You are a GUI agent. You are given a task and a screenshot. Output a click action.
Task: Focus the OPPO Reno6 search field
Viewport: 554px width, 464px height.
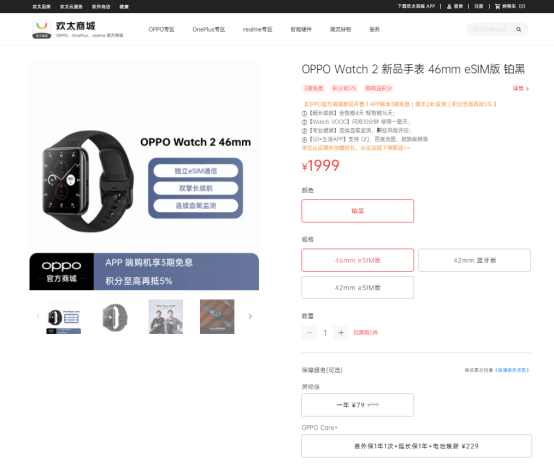click(492, 29)
